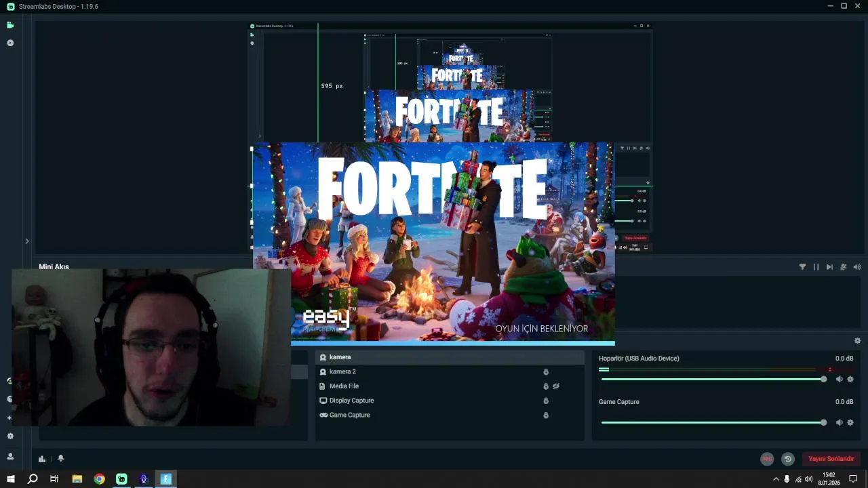The width and height of the screenshot is (868, 488).
Task: Click the OYUN İÇİN BEKLENİYOR text
Action: tap(541, 329)
